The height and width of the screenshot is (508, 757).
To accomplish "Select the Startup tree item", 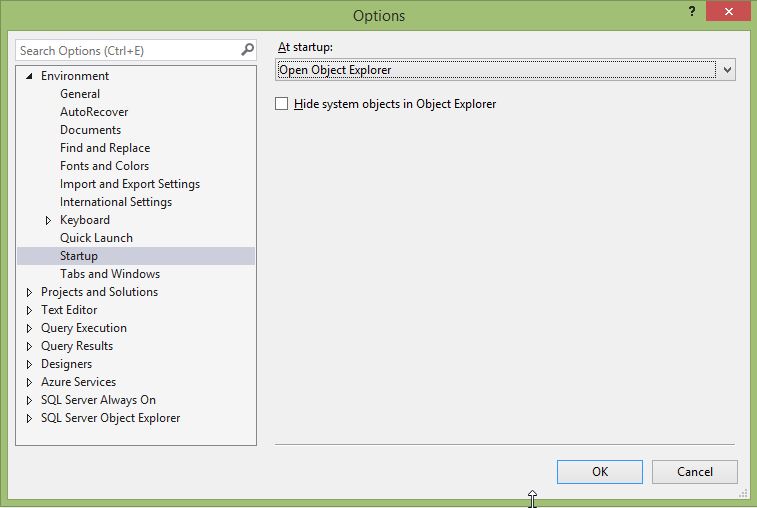I will point(136,256).
